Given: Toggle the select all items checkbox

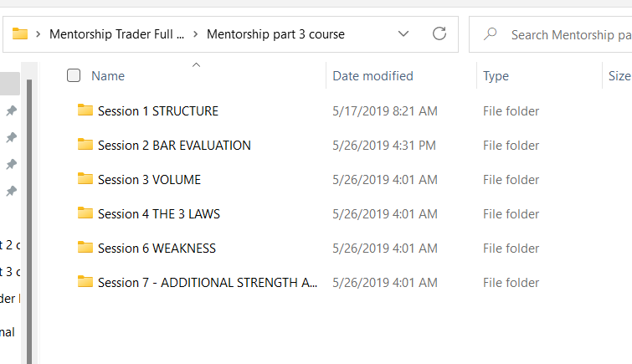Looking at the screenshot, I should [74, 76].
